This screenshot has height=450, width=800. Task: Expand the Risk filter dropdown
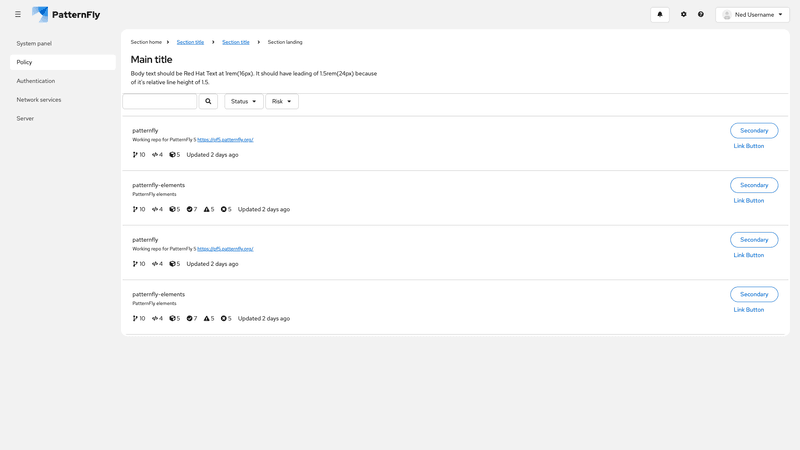tap(282, 101)
